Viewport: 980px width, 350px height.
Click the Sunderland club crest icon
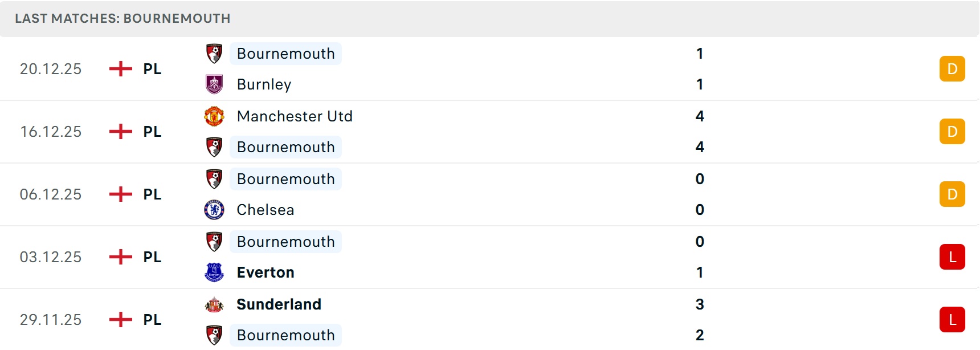(x=214, y=304)
